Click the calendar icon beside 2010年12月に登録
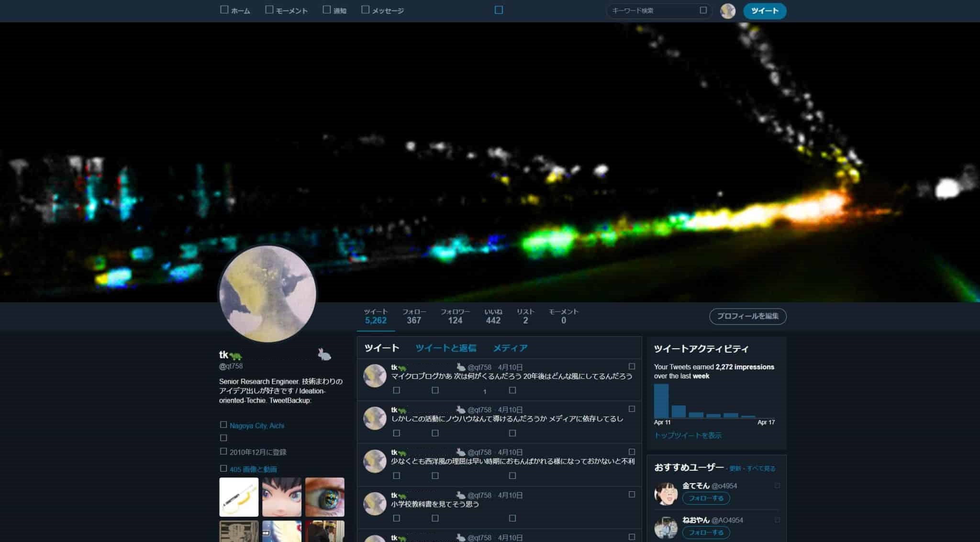The width and height of the screenshot is (980, 542). pos(223,451)
